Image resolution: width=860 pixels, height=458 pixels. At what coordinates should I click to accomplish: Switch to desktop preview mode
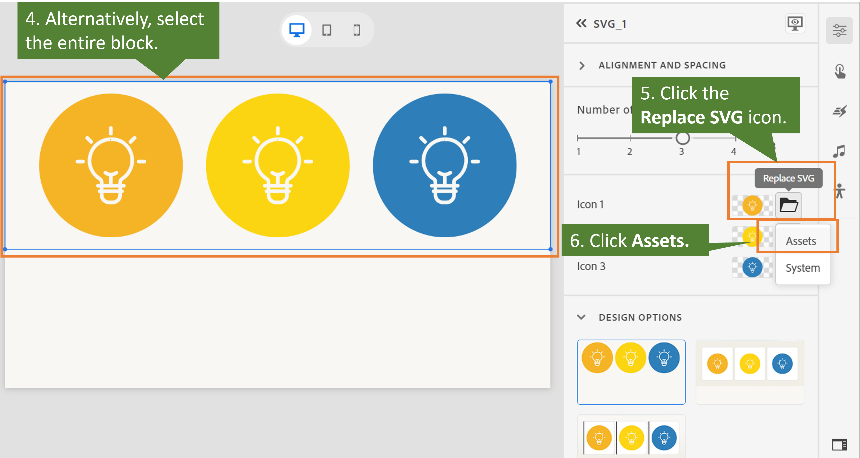point(297,30)
